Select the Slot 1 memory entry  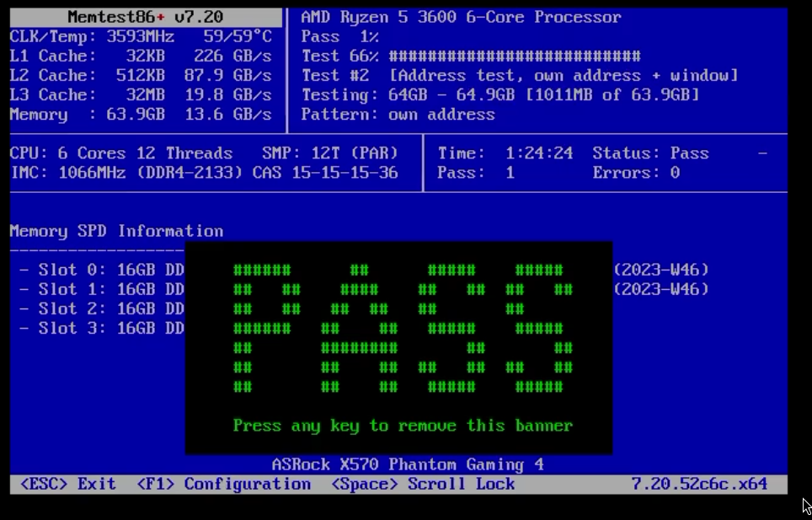point(101,289)
